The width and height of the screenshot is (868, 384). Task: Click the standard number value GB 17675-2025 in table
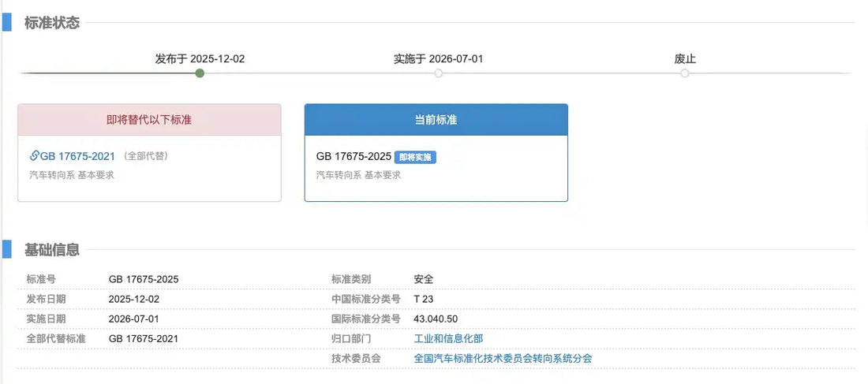tap(144, 279)
